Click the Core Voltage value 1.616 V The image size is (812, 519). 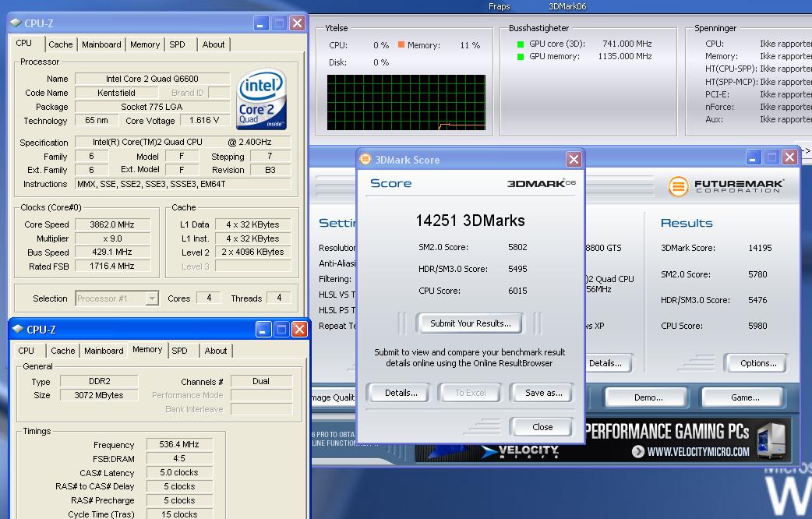(204, 120)
